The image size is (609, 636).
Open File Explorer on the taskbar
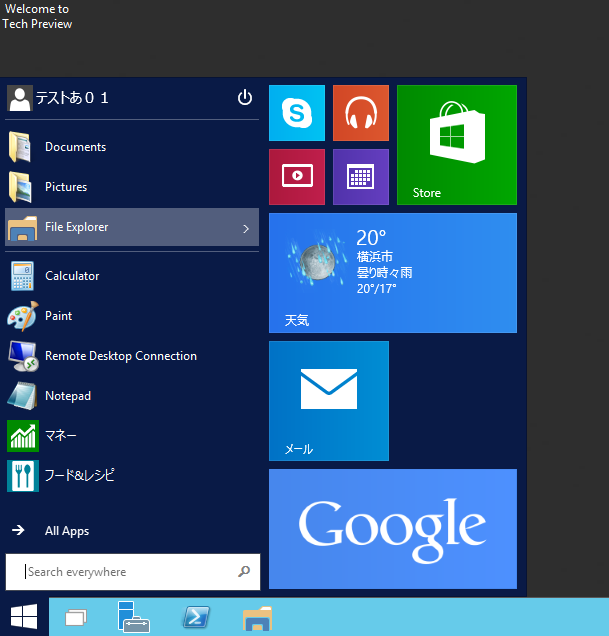click(258, 618)
